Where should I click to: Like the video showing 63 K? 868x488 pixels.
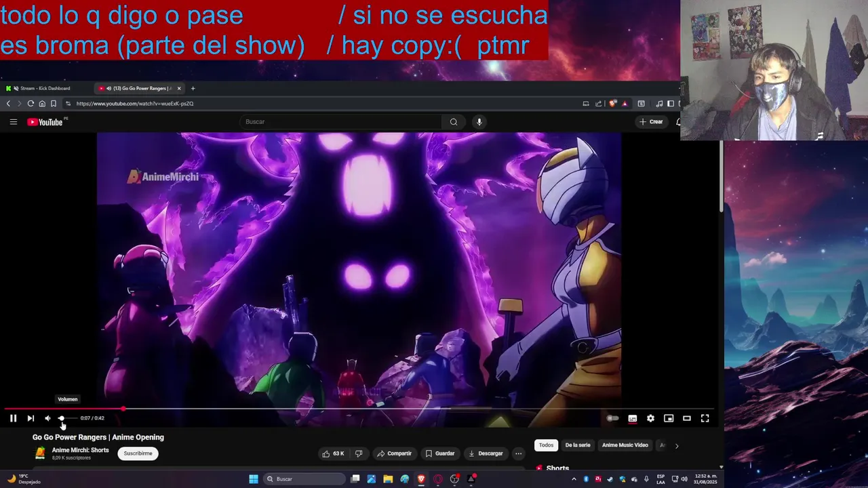pyautogui.click(x=334, y=453)
